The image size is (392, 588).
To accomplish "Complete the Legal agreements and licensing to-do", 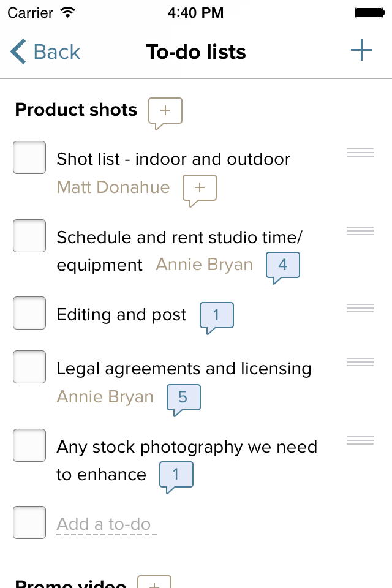I will [29, 367].
